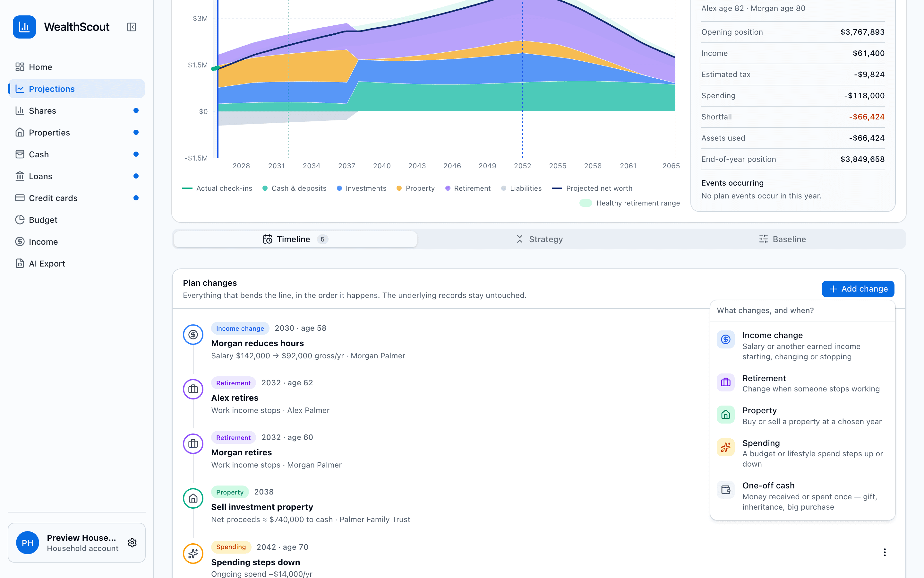The image size is (924, 578).
Task: Click the Timeline tab count badge 5
Action: click(x=323, y=239)
